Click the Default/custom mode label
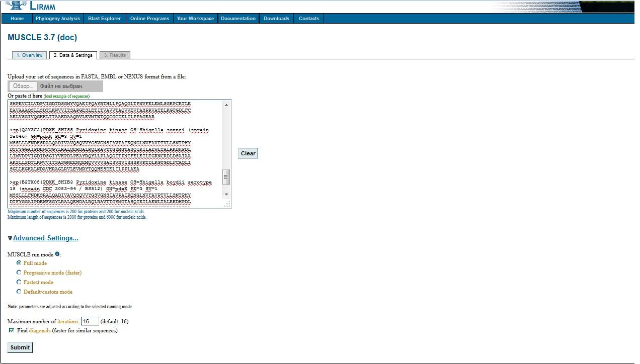The width and height of the screenshot is (640, 364). 48,292
